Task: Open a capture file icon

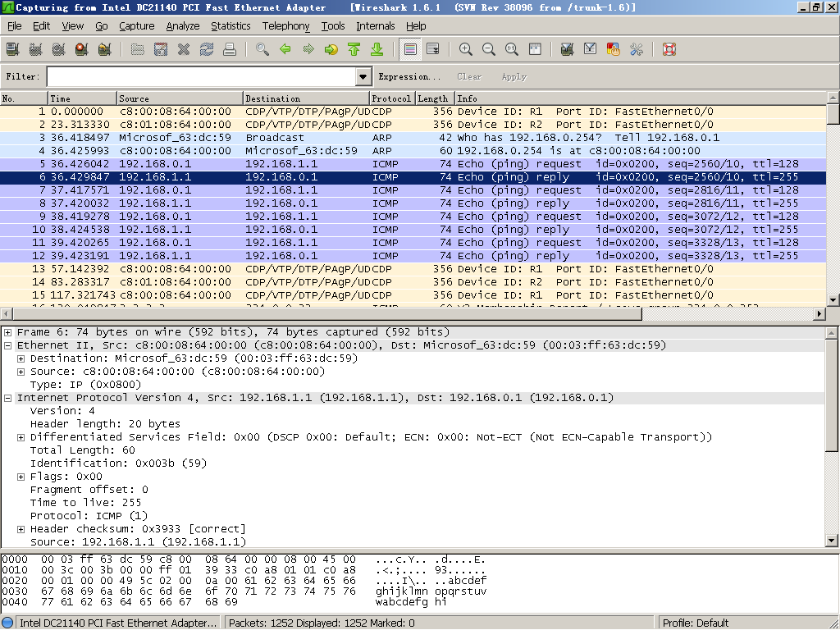Action: pos(138,49)
